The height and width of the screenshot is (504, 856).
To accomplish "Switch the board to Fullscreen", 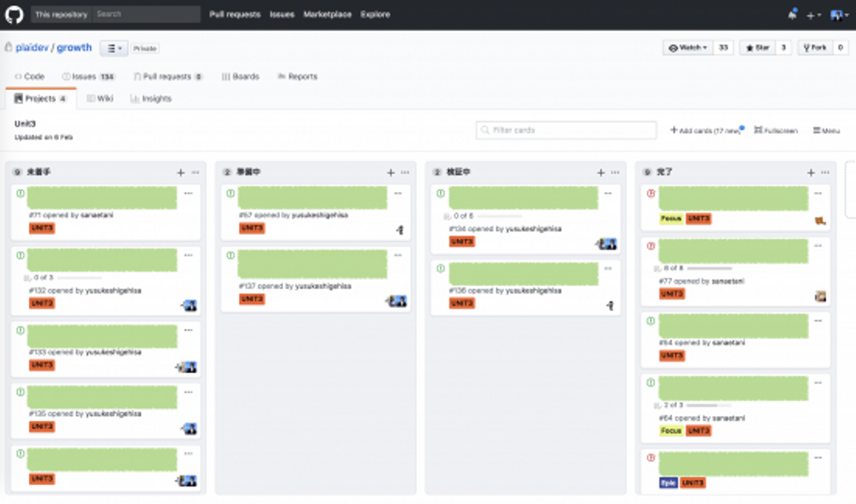I will 776,130.
